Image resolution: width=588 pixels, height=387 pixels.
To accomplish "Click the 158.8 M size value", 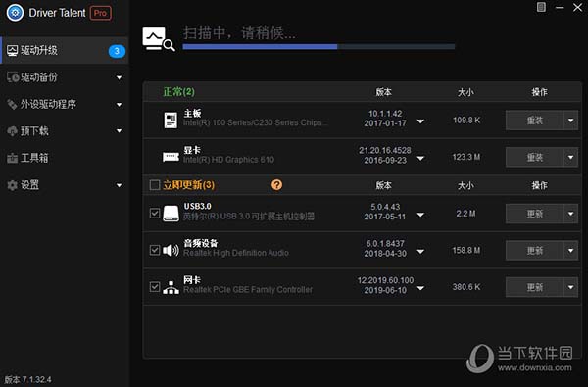I will [x=466, y=250].
